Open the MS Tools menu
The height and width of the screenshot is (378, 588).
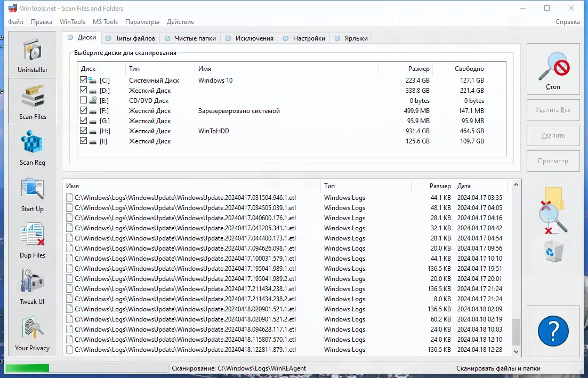point(105,22)
